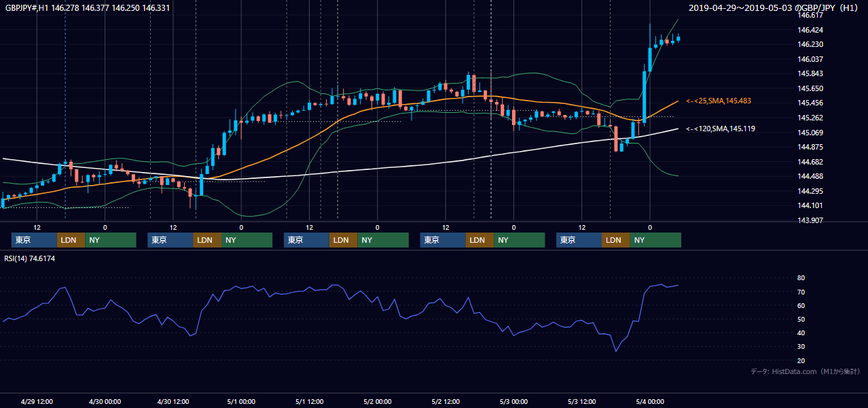Viewport: 868px width, 408px height.
Task: Select the 4/30 12:00 date label
Action: (x=173, y=401)
